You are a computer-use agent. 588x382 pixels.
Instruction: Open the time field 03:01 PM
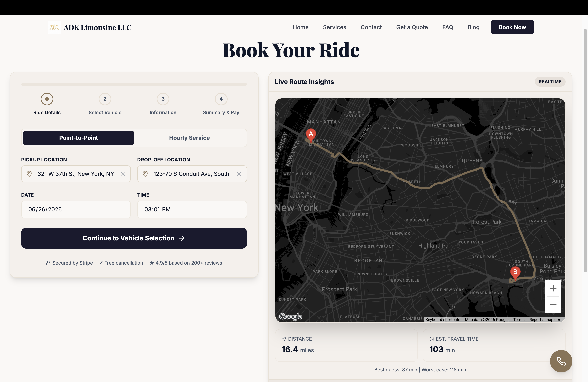tap(192, 209)
